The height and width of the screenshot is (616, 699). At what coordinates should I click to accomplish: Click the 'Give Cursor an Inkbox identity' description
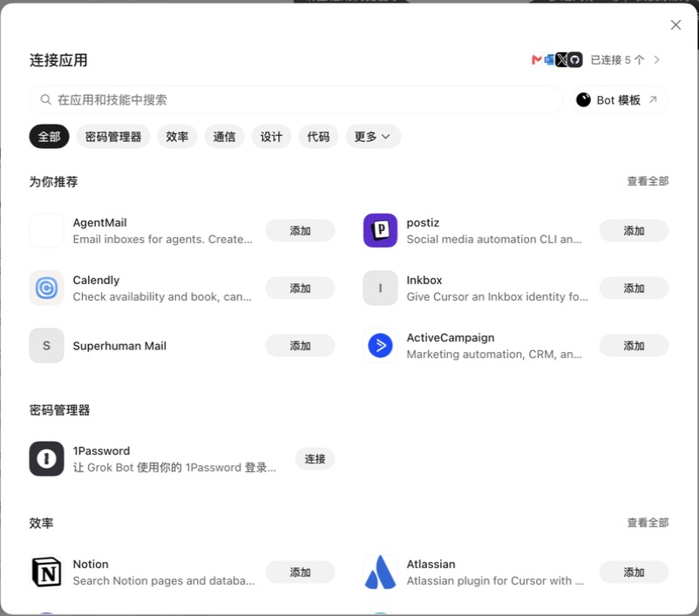tap(497, 296)
